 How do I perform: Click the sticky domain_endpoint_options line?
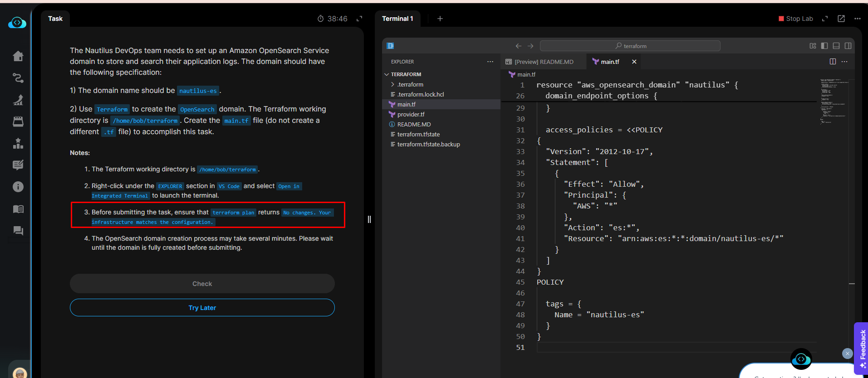coord(601,96)
